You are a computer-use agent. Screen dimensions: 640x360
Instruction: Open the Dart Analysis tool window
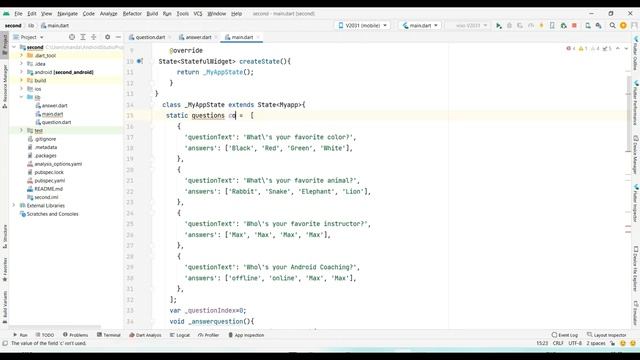click(145, 335)
